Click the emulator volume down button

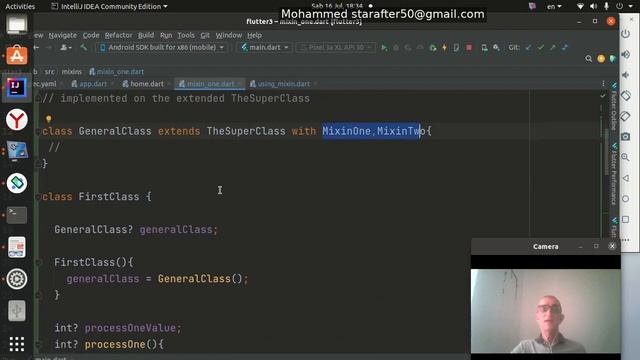tap(625, 75)
